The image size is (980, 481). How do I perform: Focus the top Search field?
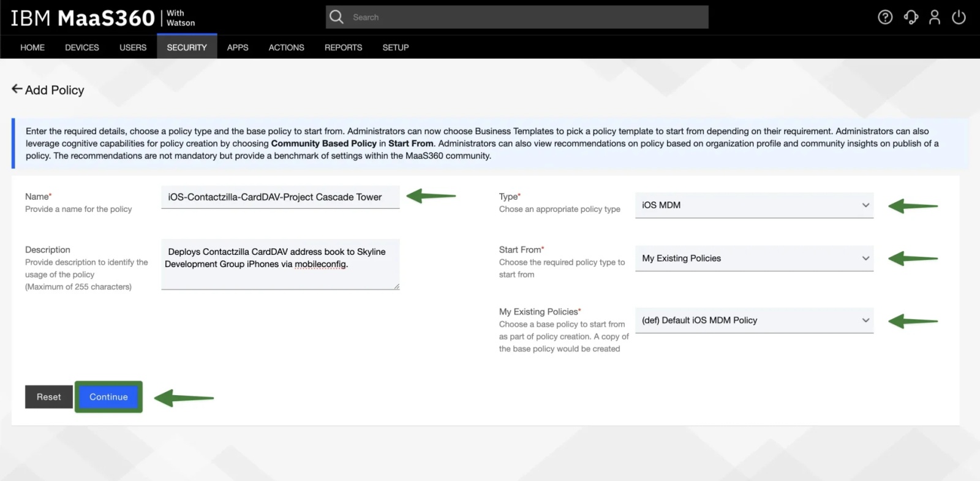click(517, 17)
